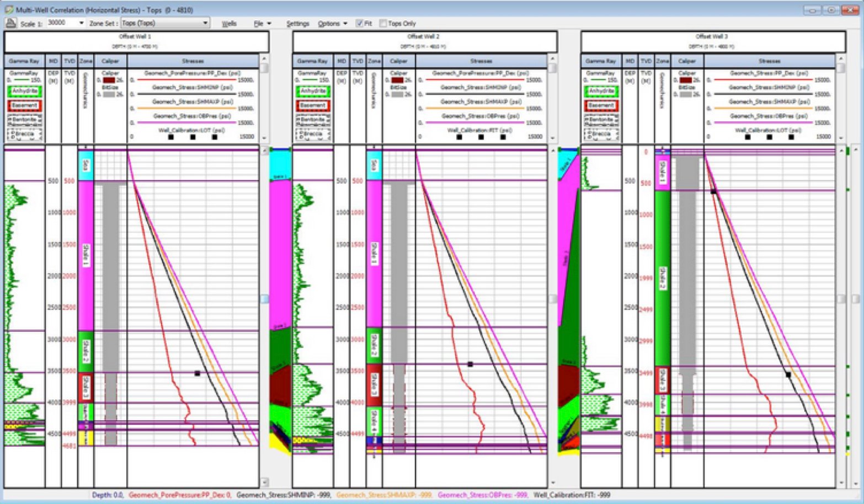
Task: Select the Anhydrite lithology legend in Offset Well 1
Action: point(25,91)
